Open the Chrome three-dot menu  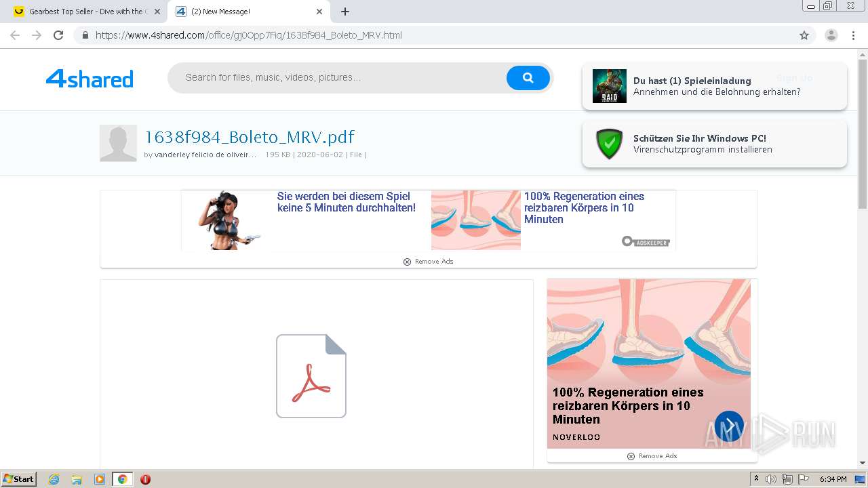pyautogui.click(x=854, y=35)
